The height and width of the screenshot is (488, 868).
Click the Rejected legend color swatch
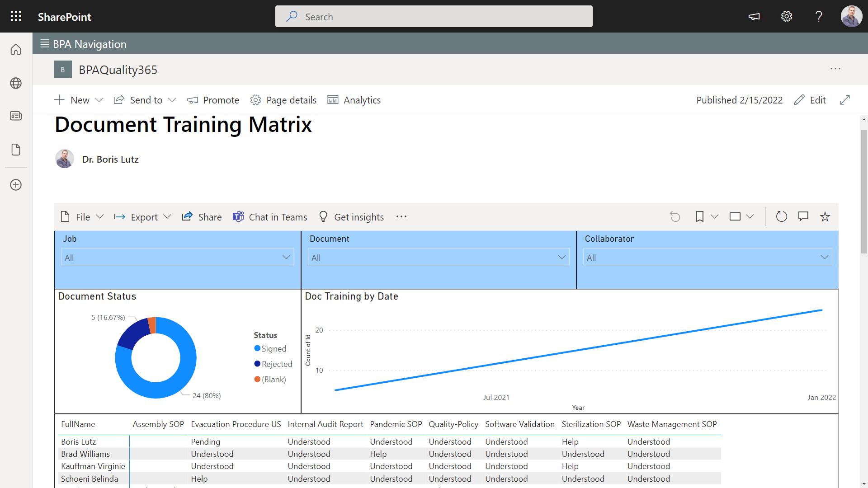tap(257, 364)
